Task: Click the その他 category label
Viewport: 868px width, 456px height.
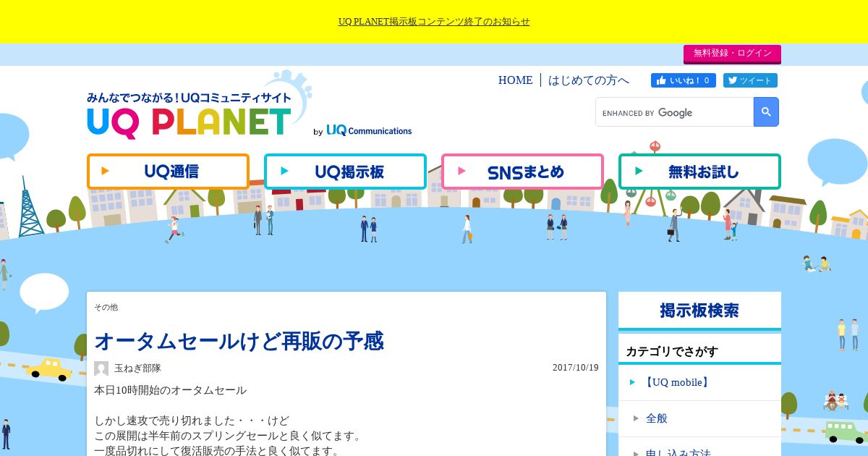Action: point(106,307)
